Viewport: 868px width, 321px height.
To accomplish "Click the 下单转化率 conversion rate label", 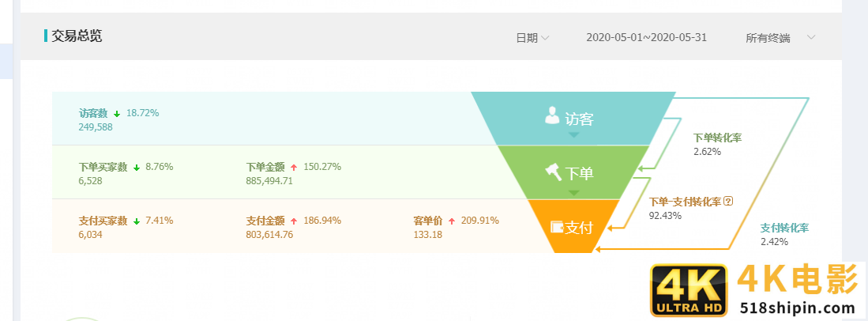I will [x=717, y=138].
